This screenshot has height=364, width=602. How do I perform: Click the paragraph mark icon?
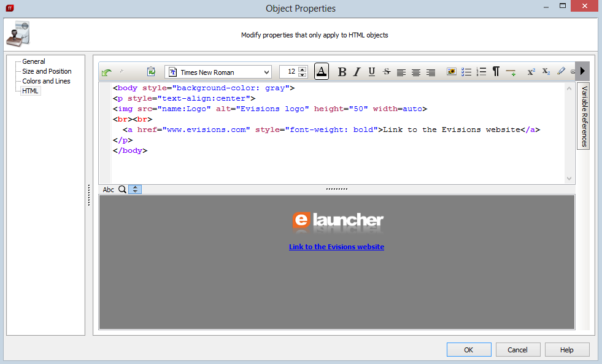496,71
